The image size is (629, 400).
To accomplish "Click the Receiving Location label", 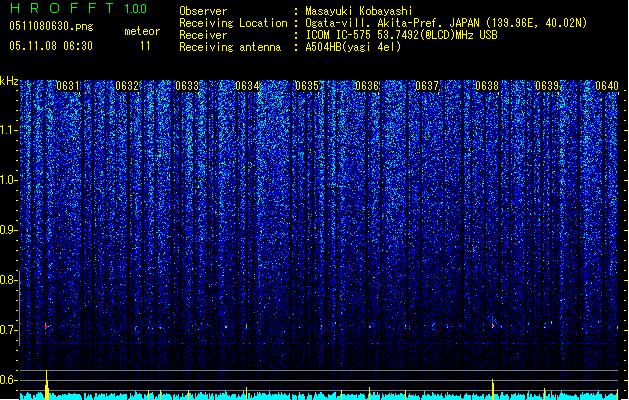I will coord(233,23).
